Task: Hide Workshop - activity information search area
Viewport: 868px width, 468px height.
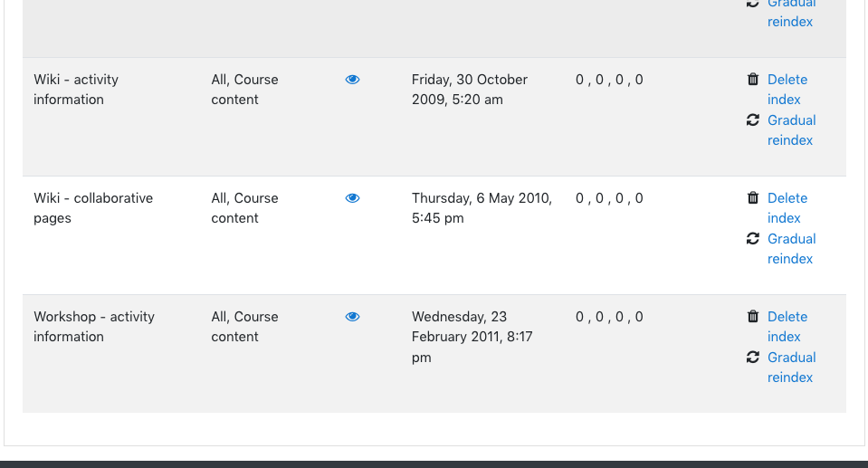Action: pyautogui.click(x=353, y=317)
